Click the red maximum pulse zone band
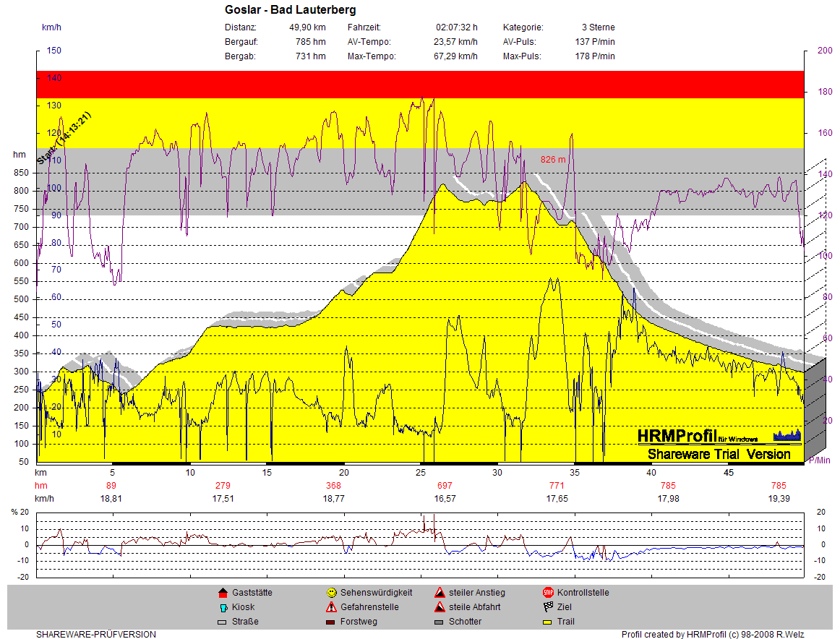The image size is (840, 639). point(419,85)
